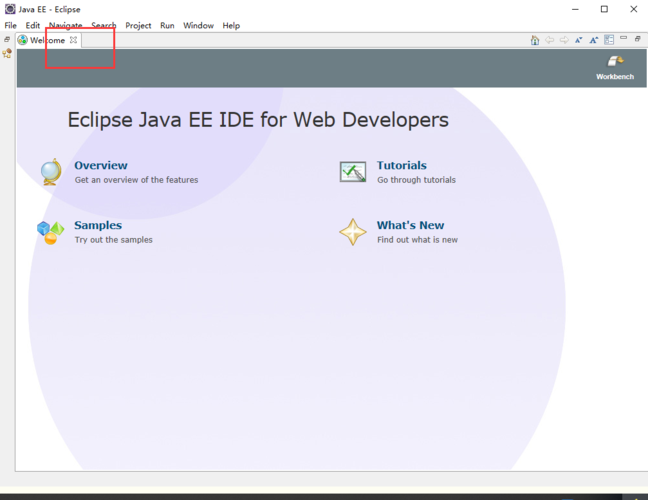
Task: Open the Search menu
Action: 104,26
